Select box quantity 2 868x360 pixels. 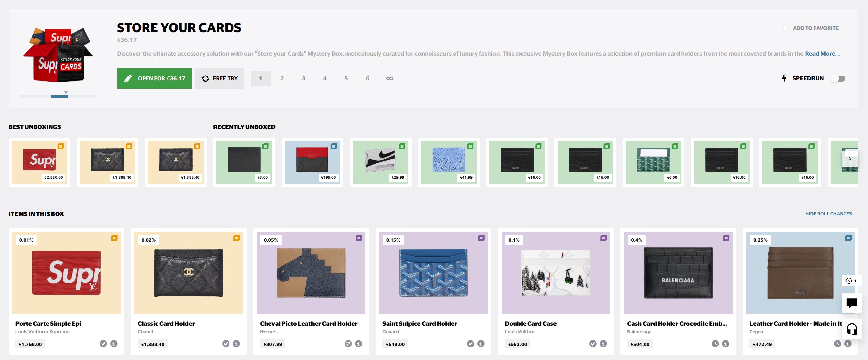pos(282,78)
